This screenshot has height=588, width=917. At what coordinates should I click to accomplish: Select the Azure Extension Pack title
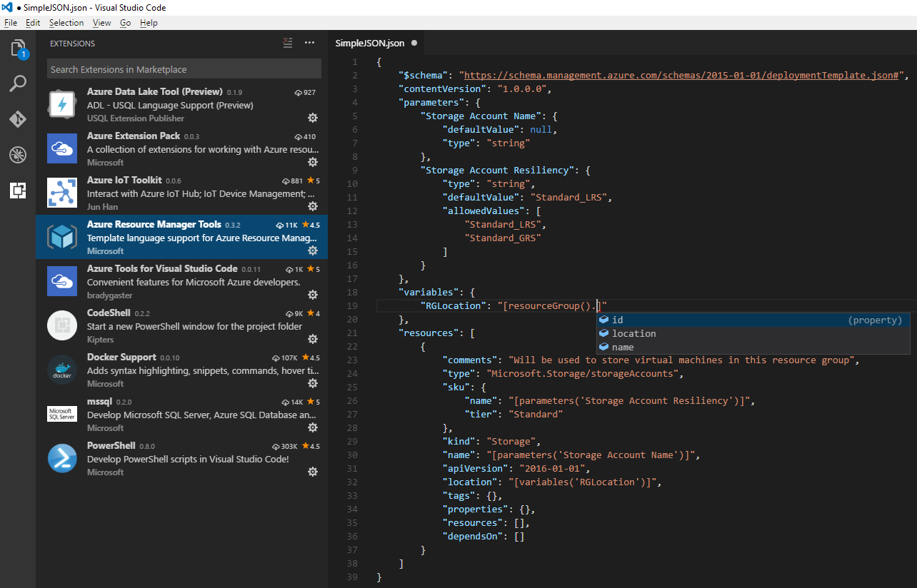tap(134, 136)
